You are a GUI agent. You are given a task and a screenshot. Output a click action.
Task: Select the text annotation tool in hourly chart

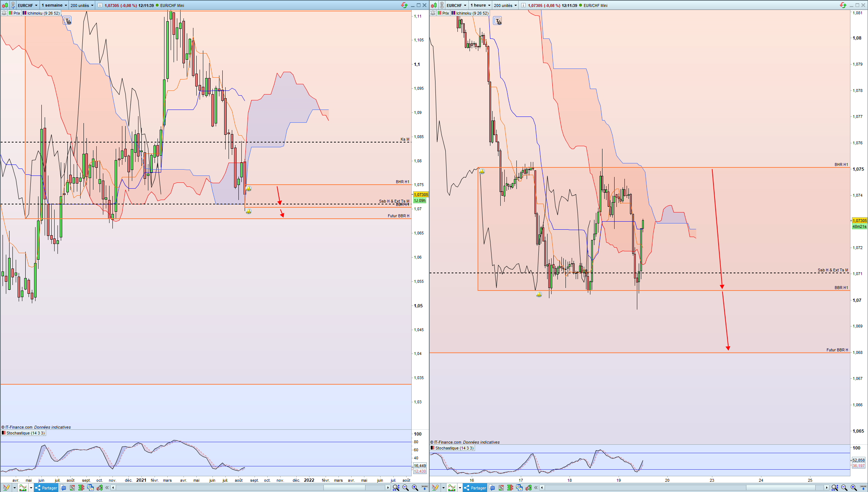pyautogui.click(x=498, y=21)
